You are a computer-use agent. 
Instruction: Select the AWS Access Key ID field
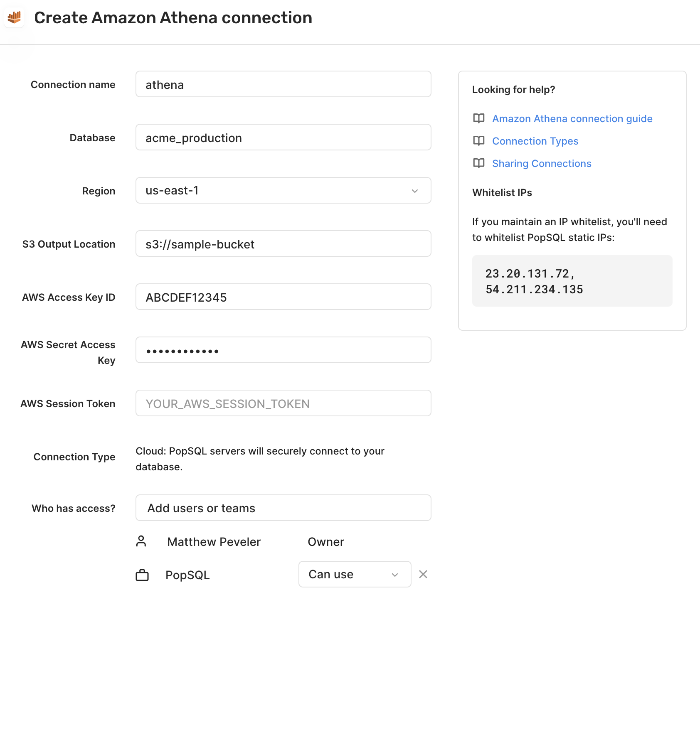point(283,297)
